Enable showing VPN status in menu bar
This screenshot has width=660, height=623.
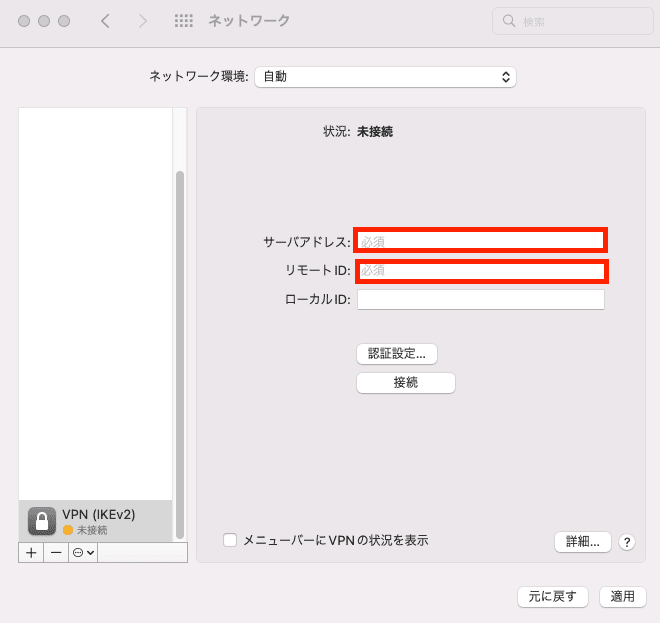(230, 540)
